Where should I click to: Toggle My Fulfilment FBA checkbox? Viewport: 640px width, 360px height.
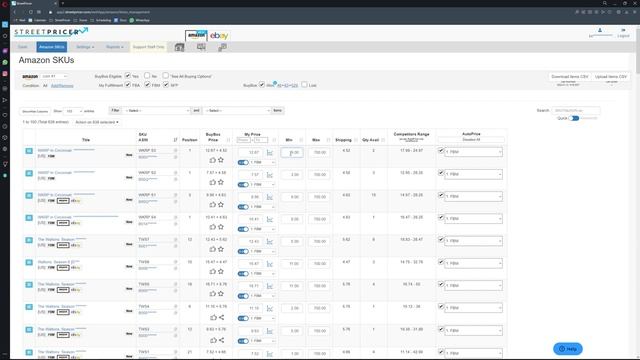128,84
